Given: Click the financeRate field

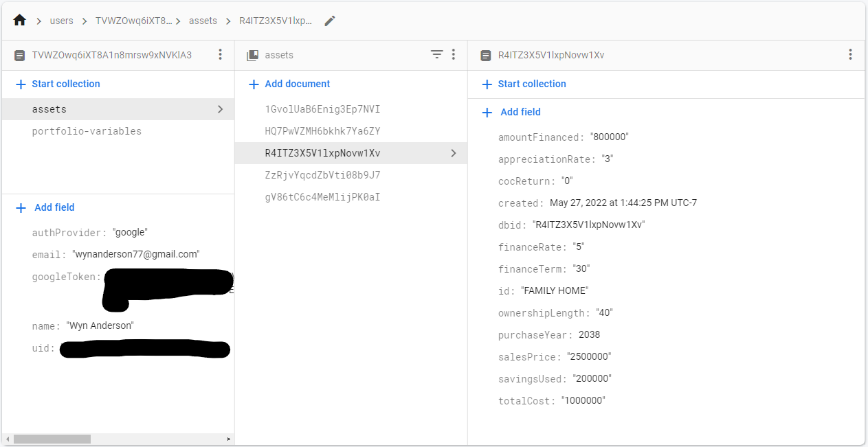Looking at the screenshot, I should click(541, 247).
